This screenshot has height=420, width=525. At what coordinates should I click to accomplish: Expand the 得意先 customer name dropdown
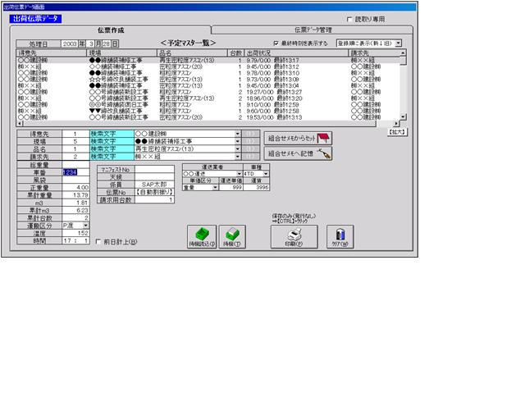click(238, 132)
